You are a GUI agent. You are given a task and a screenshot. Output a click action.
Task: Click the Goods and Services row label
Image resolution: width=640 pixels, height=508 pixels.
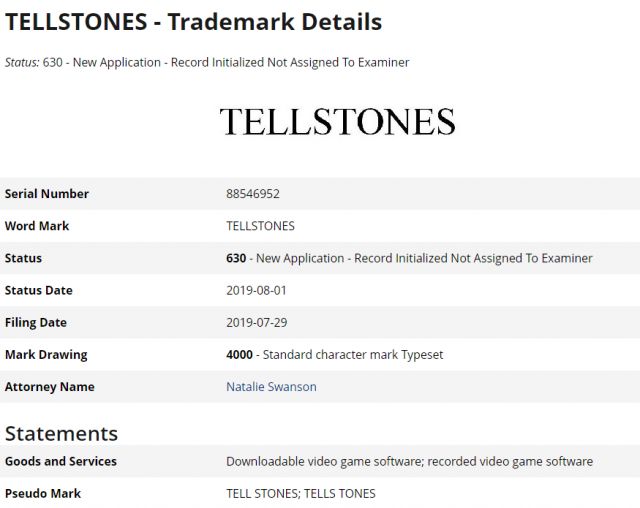(x=60, y=461)
